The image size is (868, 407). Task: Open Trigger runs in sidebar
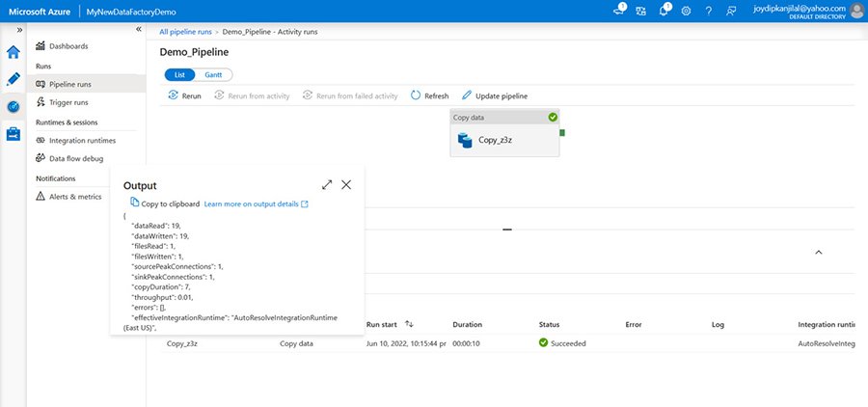click(x=68, y=102)
